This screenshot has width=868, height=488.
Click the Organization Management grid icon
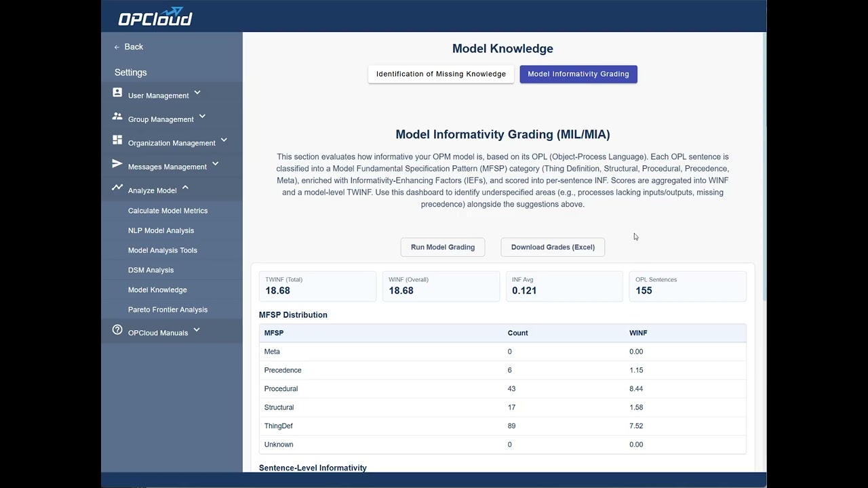(117, 140)
